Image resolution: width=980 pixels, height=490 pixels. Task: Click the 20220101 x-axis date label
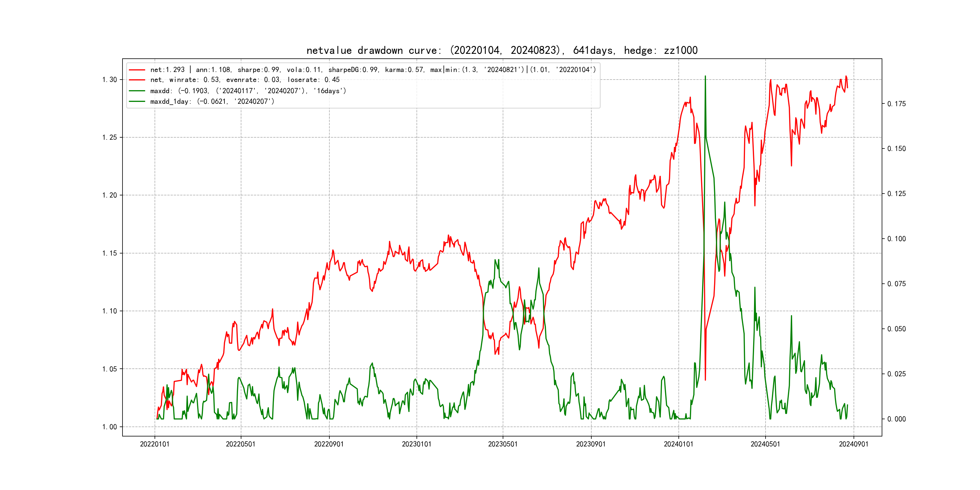coord(155,444)
